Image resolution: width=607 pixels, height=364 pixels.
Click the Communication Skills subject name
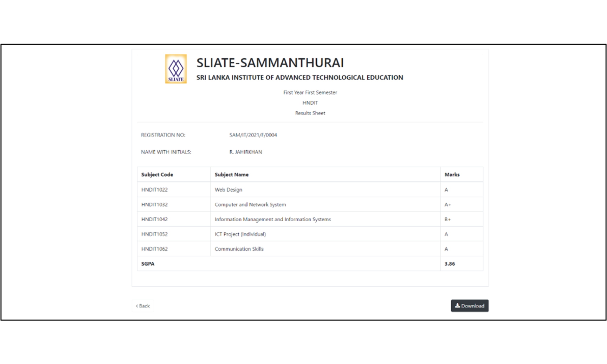pyautogui.click(x=239, y=249)
